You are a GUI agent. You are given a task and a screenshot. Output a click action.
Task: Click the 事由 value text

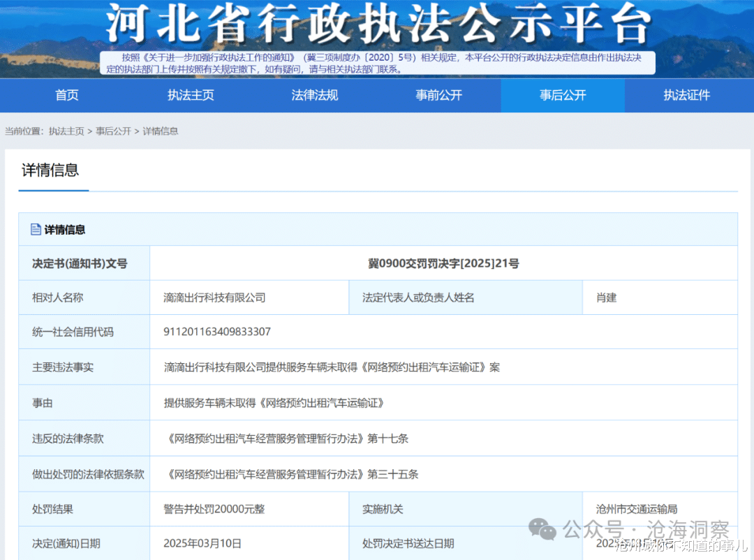[x=274, y=403]
